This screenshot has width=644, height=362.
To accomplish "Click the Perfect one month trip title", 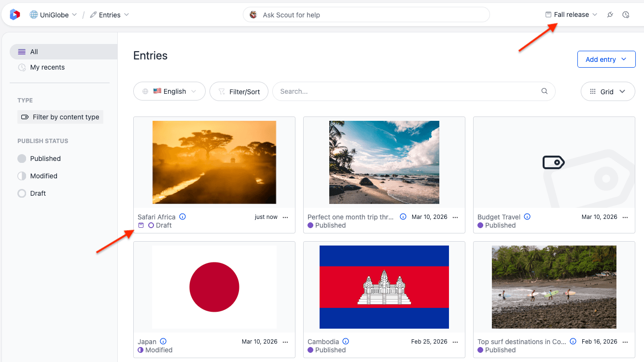I will coord(351,217).
